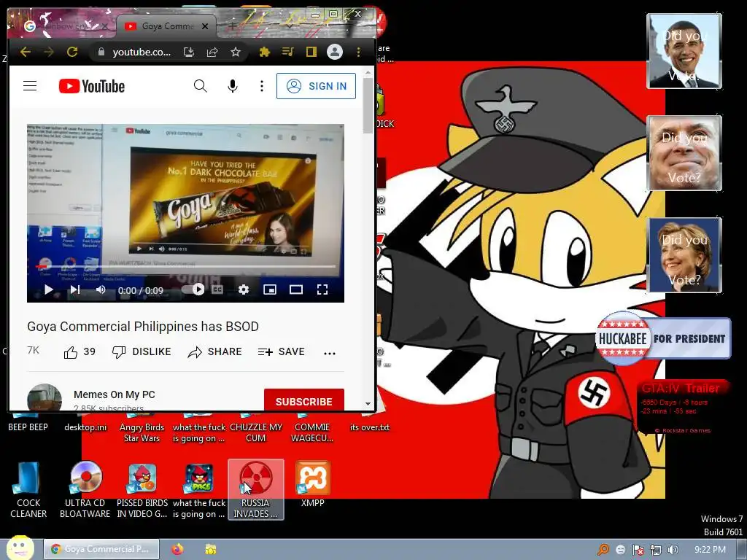747x560 pixels.
Task: Open the network tray icon
Action: tap(656, 550)
